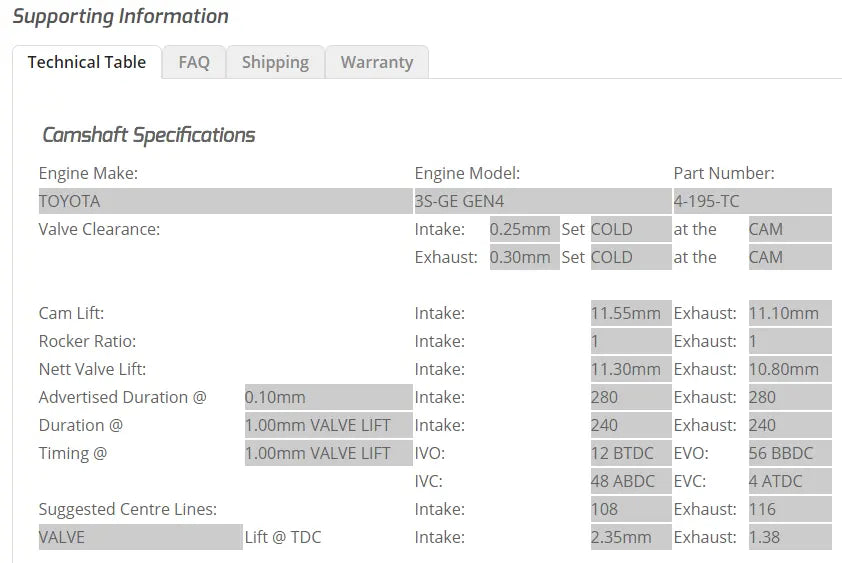Click the TOYOTA engine make field
The height and width of the screenshot is (563, 842).
[x=226, y=201]
